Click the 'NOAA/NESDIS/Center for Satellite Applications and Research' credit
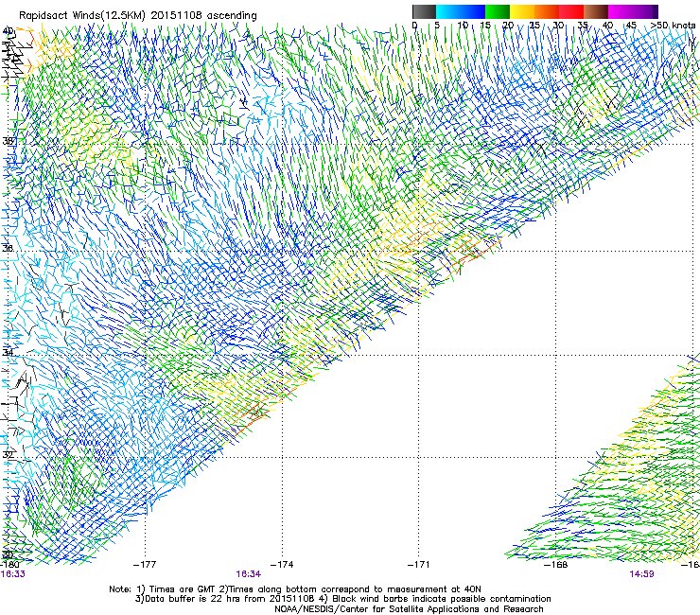700x615 pixels. click(x=409, y=609)
